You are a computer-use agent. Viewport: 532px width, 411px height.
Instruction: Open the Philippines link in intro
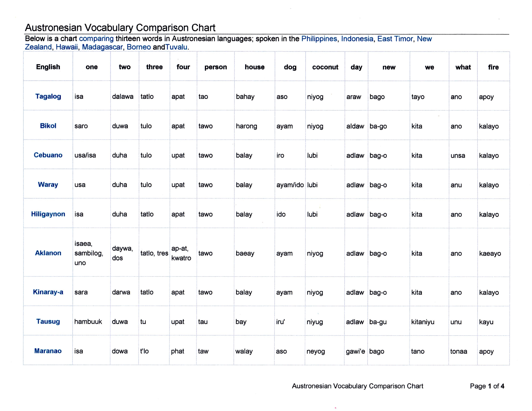click(x=319, y=39)
